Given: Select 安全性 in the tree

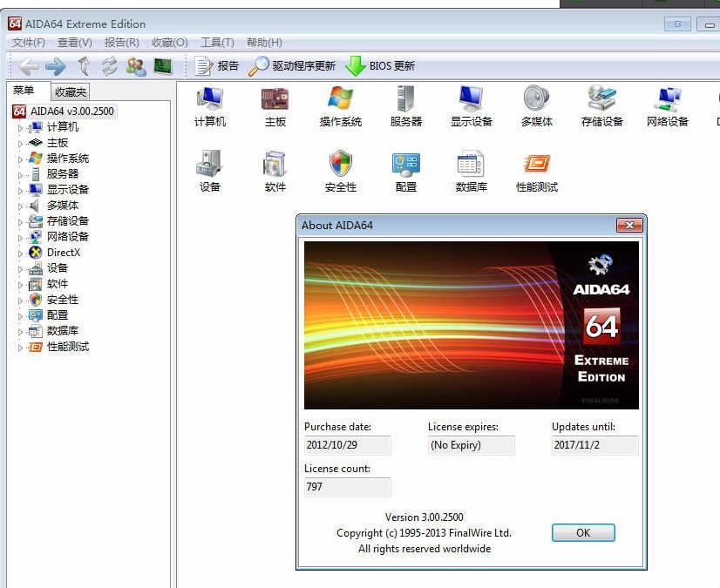Looking at the screenshot, I should click(x=63, y=300).
